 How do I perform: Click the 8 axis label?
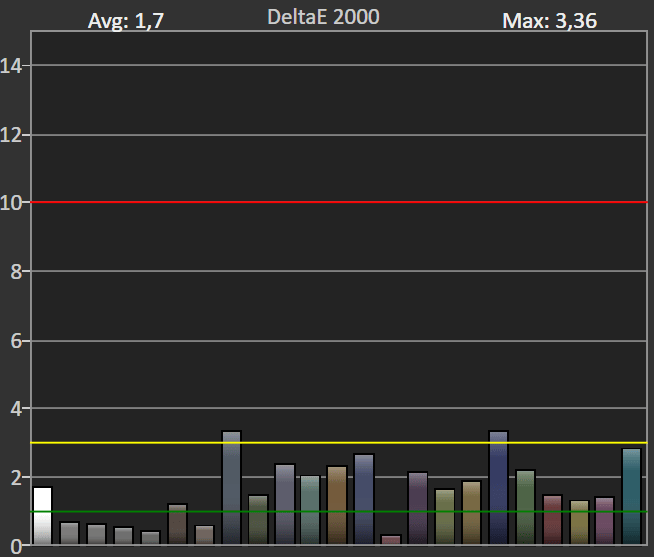16,272
